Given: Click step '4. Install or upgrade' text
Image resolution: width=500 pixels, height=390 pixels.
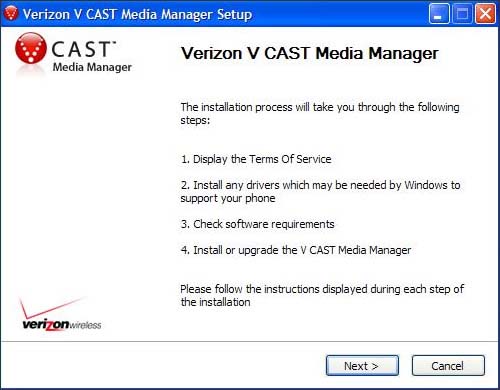Looking at the screenshot, I should point(296,250).
